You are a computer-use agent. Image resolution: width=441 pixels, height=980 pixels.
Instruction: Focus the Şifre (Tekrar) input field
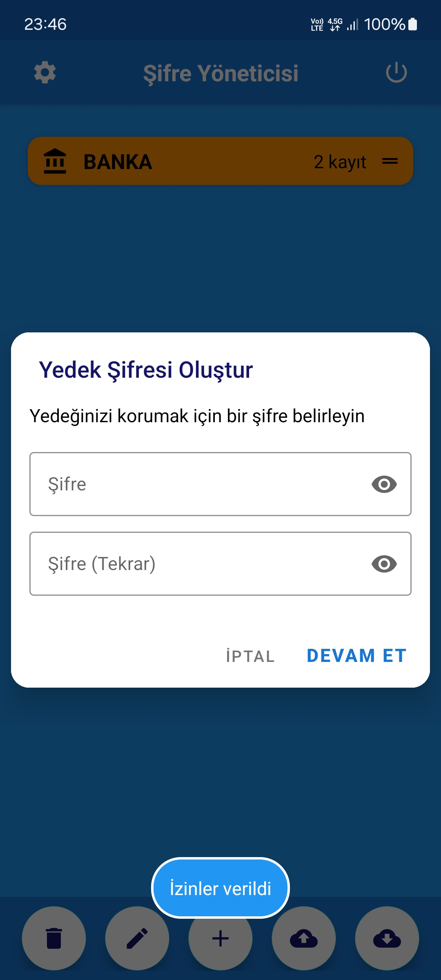point(196,564)
